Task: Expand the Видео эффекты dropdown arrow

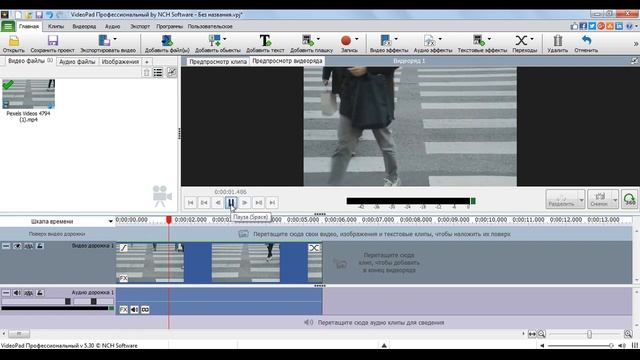Action: coord(396,39)
